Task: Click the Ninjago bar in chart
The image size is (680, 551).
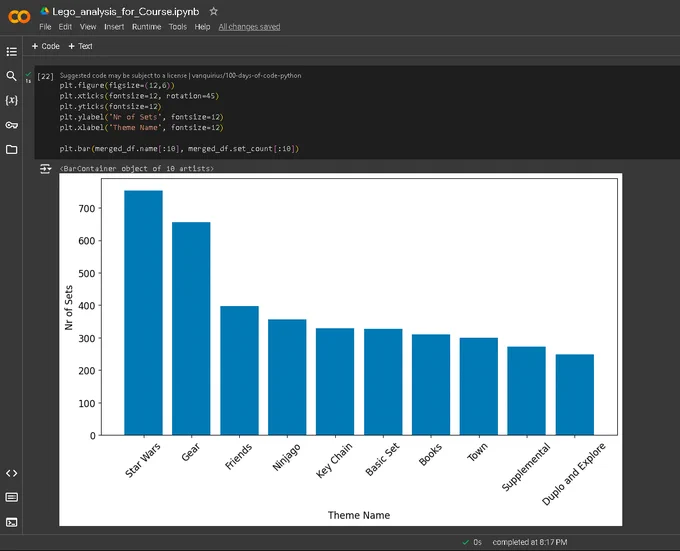Action: coord(287,377)
